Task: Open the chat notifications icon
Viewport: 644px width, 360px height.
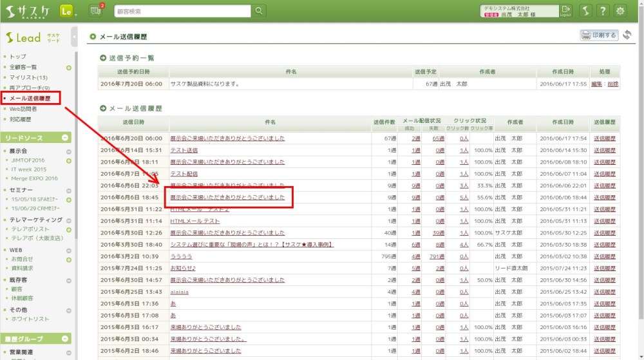Action: pyautogui.click(x=96, y=10)
